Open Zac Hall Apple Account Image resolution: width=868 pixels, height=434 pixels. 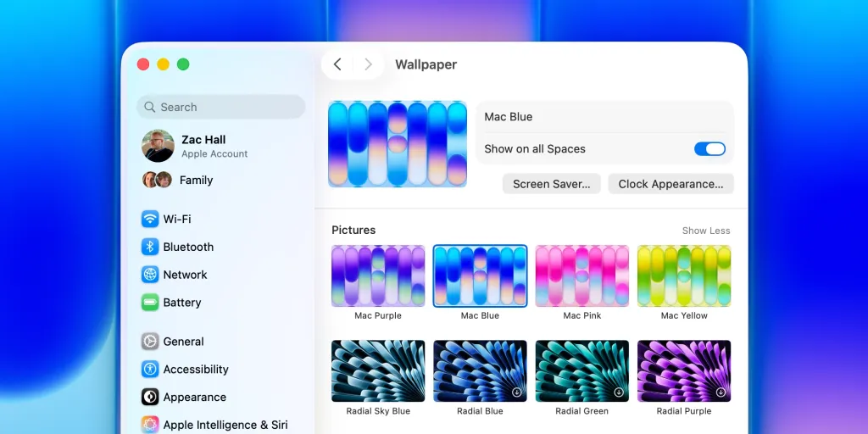(x=203, y=146)
